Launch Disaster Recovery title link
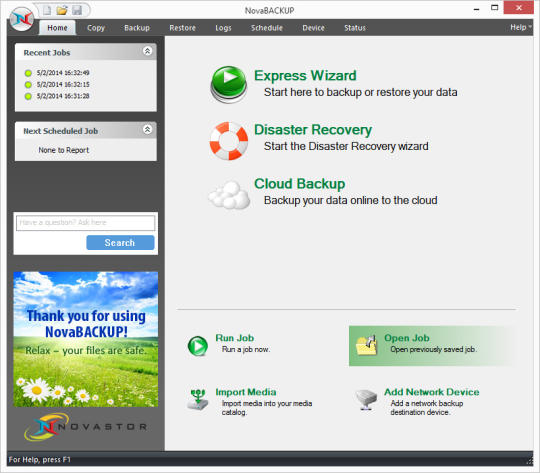This screenshot has width=540, height=473. click(x=313, y=130)
